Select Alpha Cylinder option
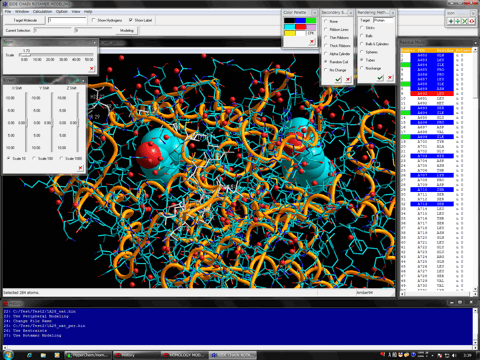 (326, 54)
